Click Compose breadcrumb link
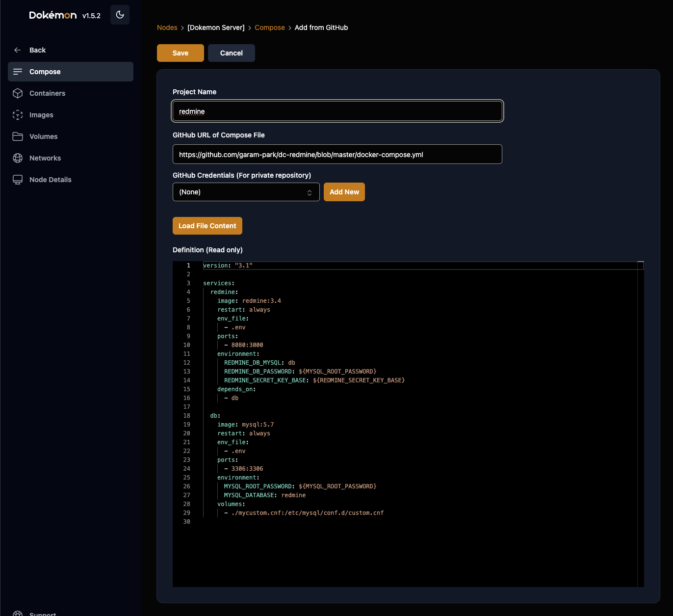 pos(270,27)
